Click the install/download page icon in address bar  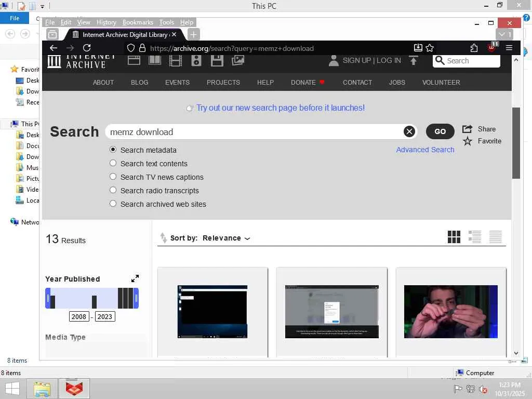[x=418, y=48]
